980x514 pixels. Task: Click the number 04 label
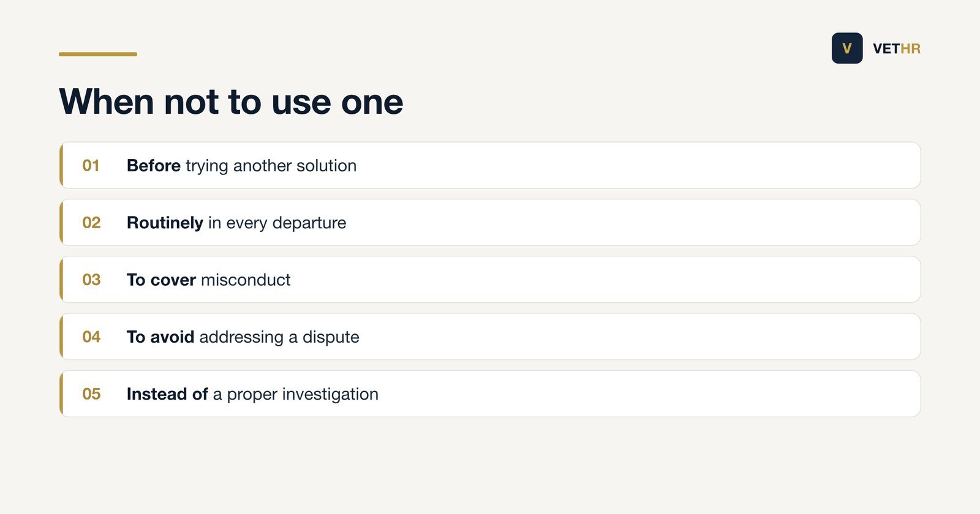[x=91, y=337]
